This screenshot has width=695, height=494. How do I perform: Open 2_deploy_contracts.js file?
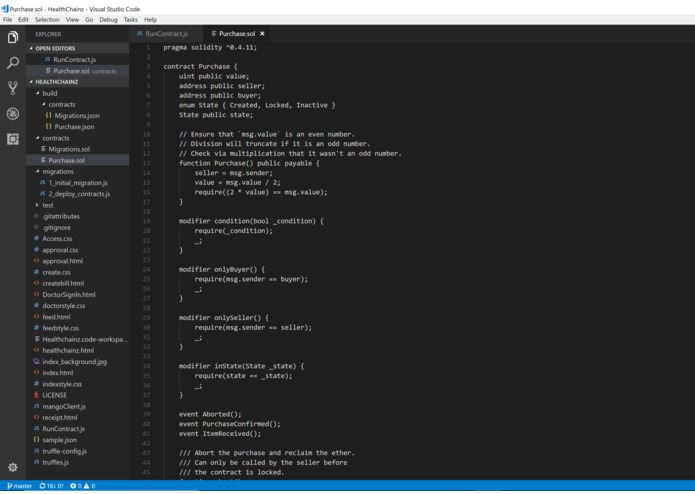(78, 194)
